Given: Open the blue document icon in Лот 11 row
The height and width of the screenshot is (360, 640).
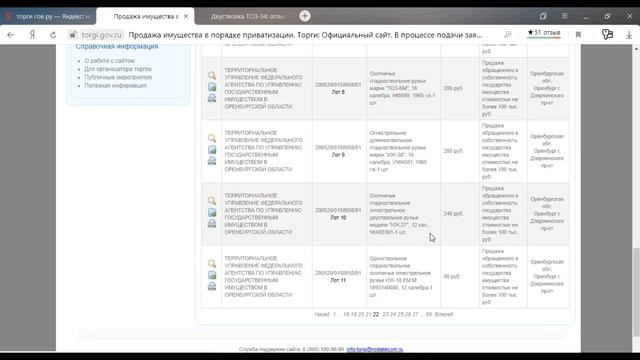Looking at the screenshot, I should (x=212, y=275).
